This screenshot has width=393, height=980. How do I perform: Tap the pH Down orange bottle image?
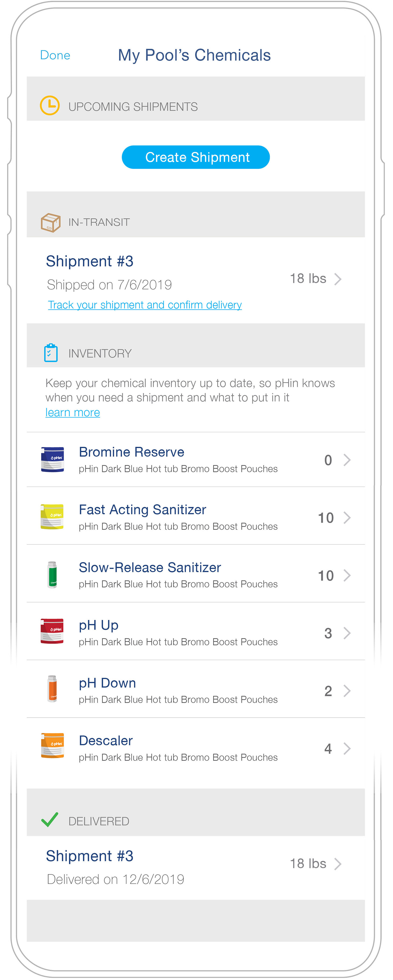(53, 689)
